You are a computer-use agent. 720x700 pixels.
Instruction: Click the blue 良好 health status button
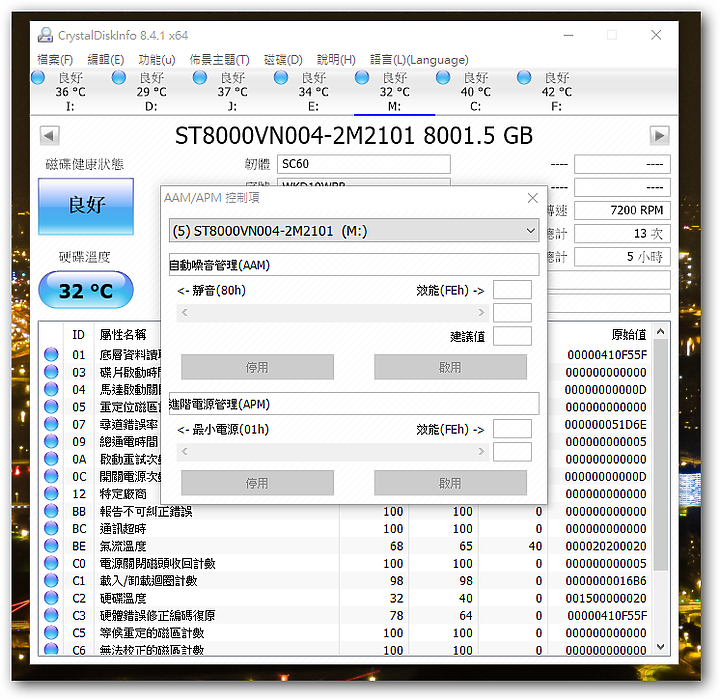[86, 206]
